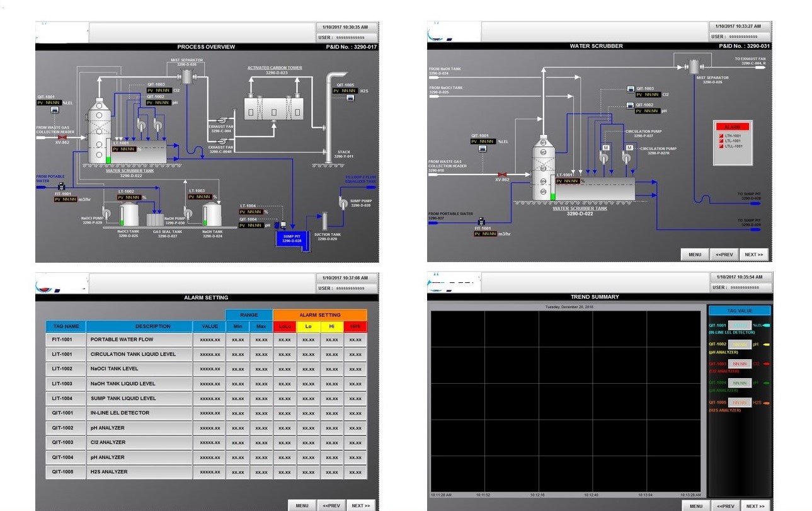Go to NEXT >> on Alarm Setting screen
The height and width of the screenshot is (511, 812).
(x=361, y=505)
